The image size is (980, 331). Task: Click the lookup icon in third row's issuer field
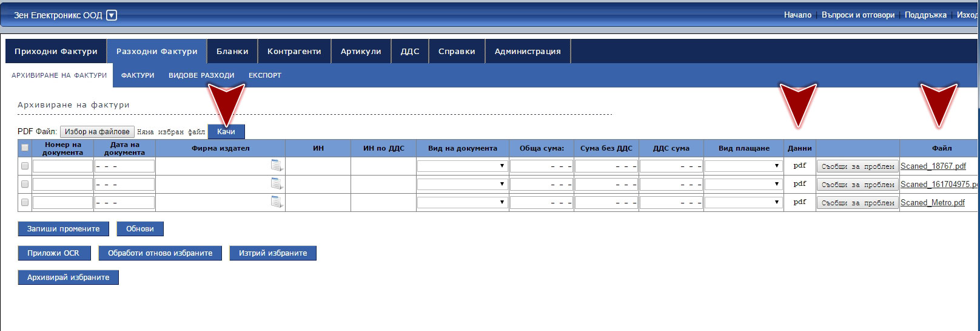point(277,202)
